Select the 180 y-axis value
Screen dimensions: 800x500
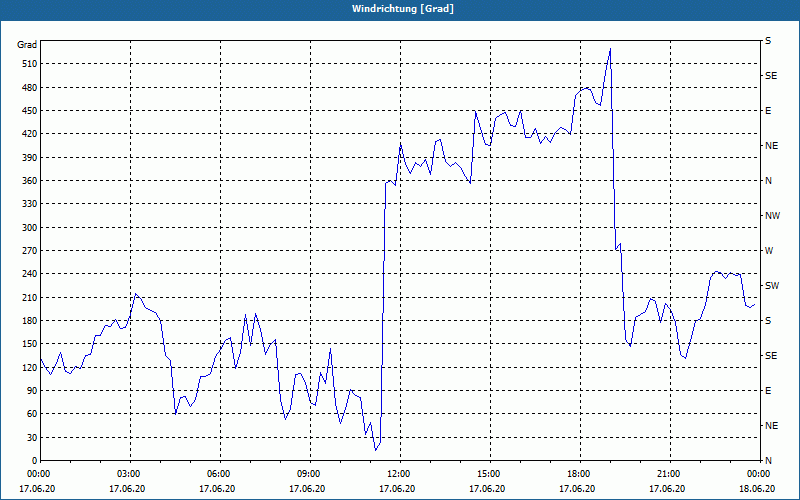coord(30,321)
